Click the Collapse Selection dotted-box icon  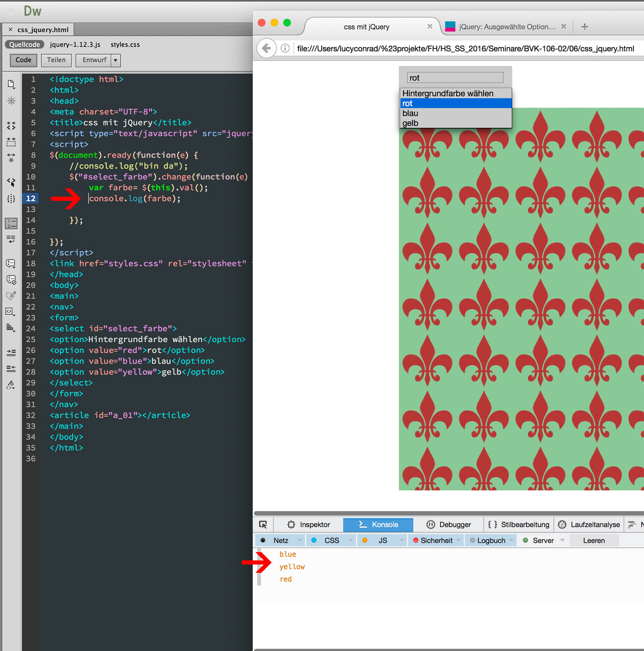(x=11, y=142)
